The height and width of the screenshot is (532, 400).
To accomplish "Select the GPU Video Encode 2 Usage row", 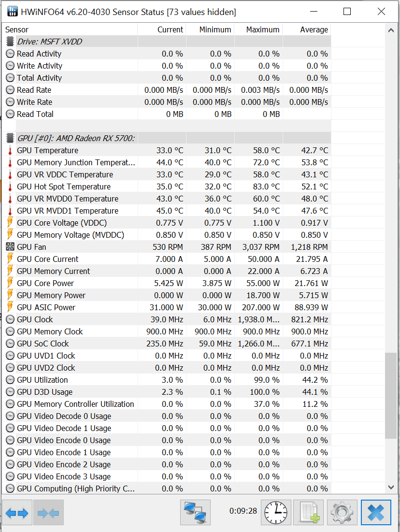I will [167, 464].
